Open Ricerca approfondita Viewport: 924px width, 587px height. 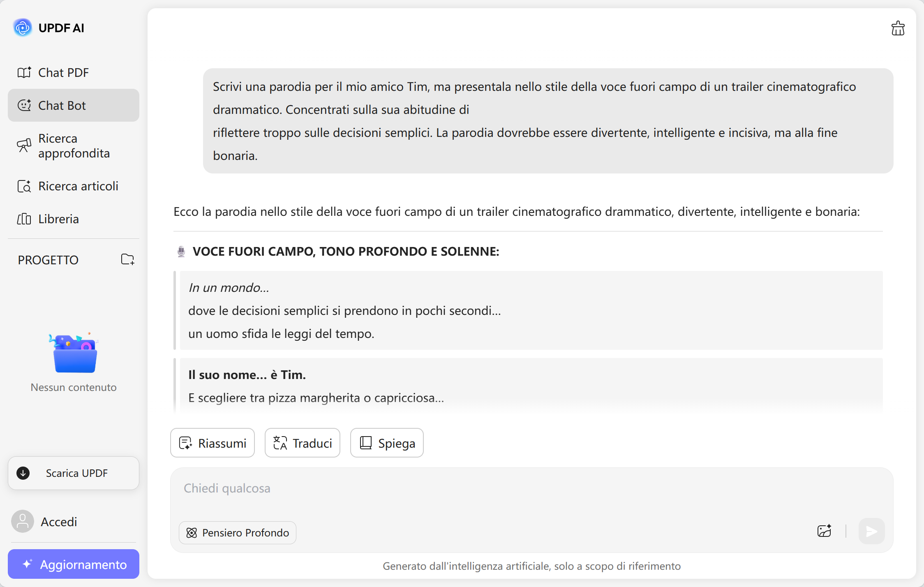(x=74, y=146)
